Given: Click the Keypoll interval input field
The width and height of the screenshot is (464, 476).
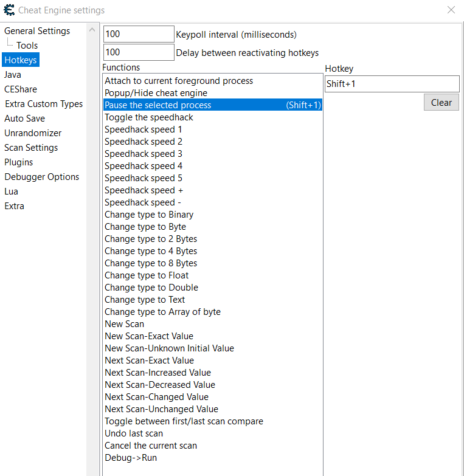Looking at the screenshot, I should [139, 35].
